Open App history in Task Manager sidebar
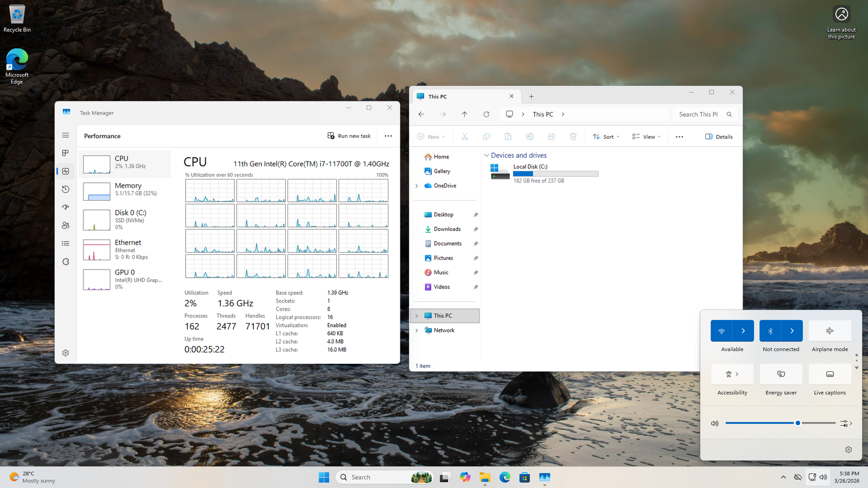The height and width of the screenshot is (488, 868). (x=66, y=189)
